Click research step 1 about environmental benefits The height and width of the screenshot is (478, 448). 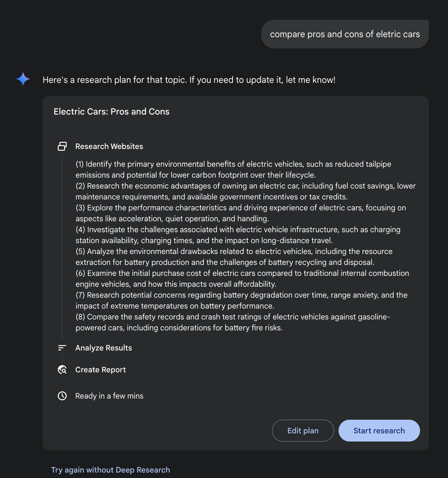click(x=234, y=169)
